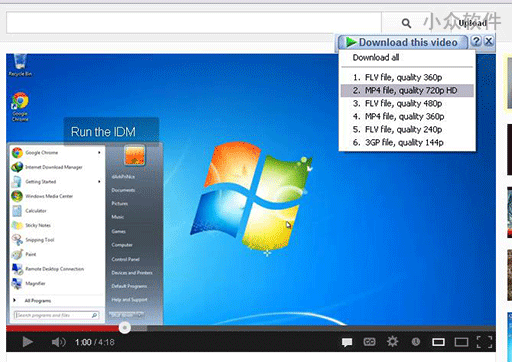
Task: Click the Start menu user picture
Action: (135, 155)
